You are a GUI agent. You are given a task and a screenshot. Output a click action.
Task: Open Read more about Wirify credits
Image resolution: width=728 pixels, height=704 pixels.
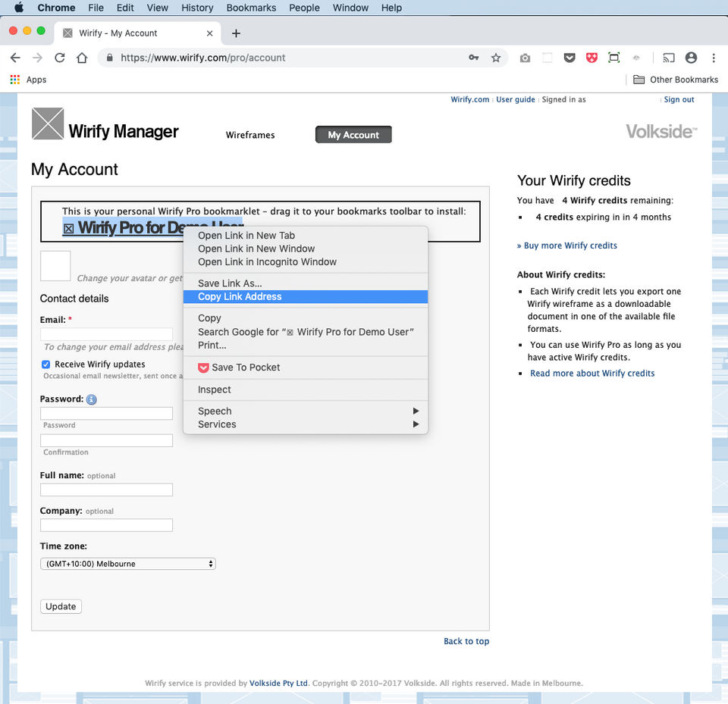(x=592, y=373)
